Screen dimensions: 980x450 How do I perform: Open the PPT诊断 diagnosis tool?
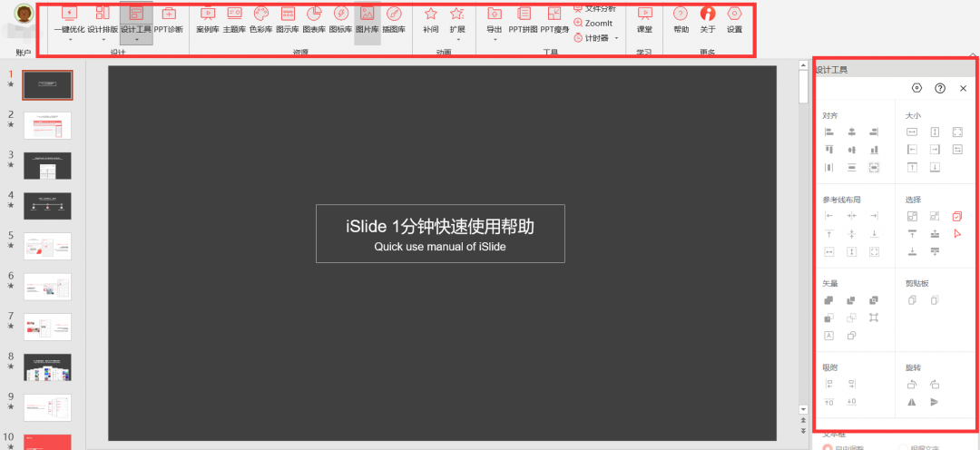pos(168,19)
